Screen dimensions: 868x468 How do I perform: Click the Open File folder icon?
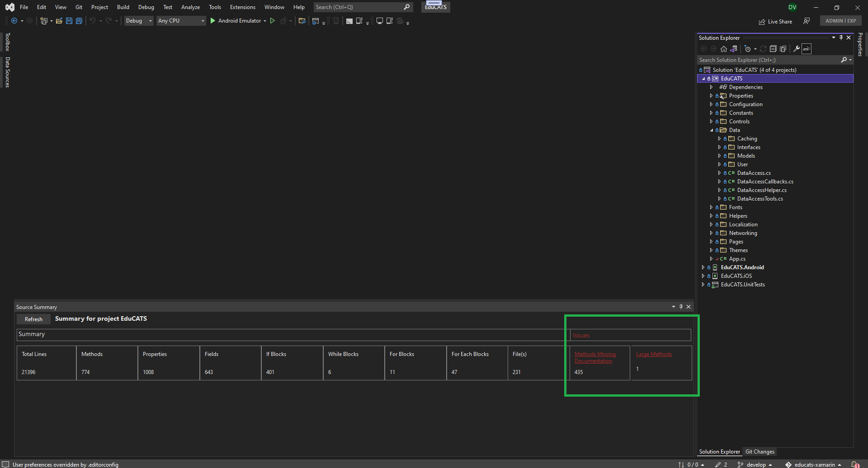(x=59, y=21)
